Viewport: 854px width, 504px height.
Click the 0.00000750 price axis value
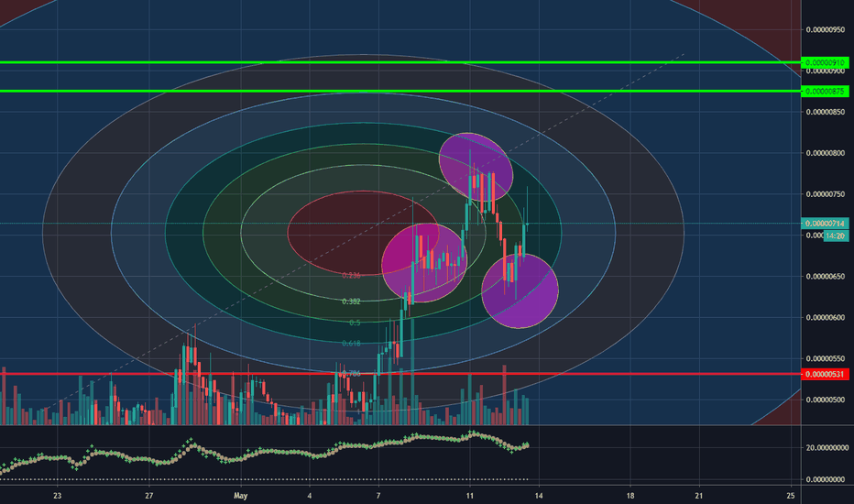[825, 194]
